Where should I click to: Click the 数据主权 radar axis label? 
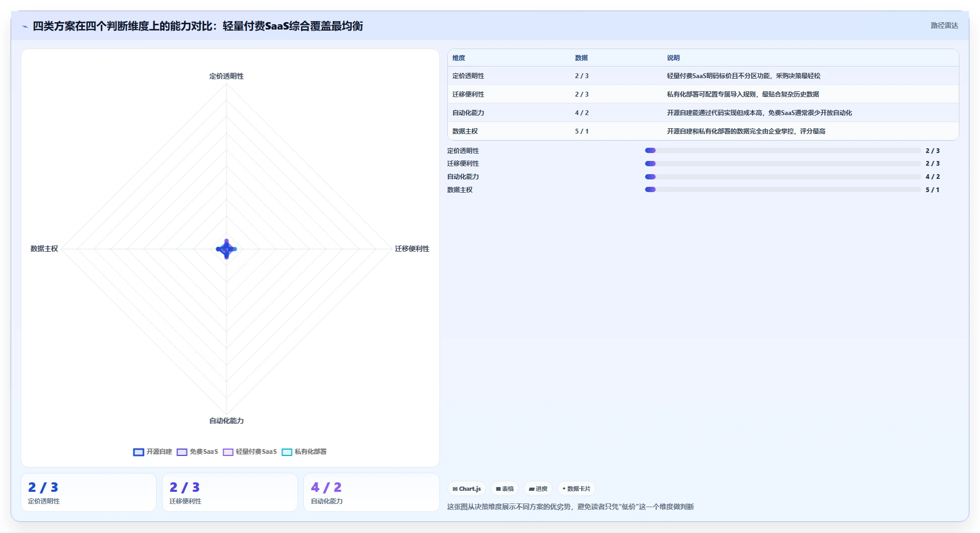44,249
